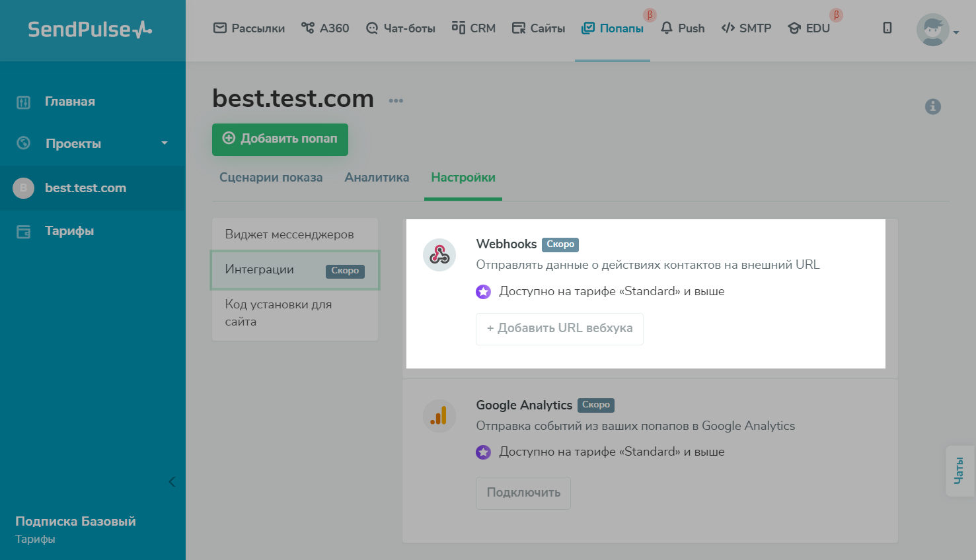The height and width of the screenshot is (560, 976).
Task: Open the Чаты side panel tab
Action: (959, 471)
